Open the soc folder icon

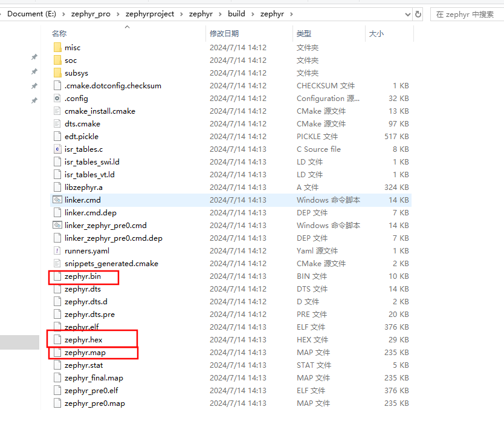57,60
